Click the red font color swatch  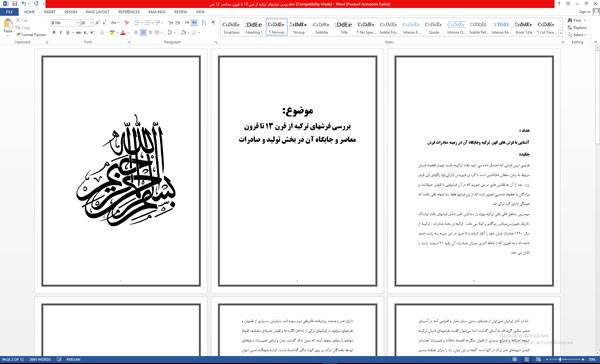coord(123,33)
